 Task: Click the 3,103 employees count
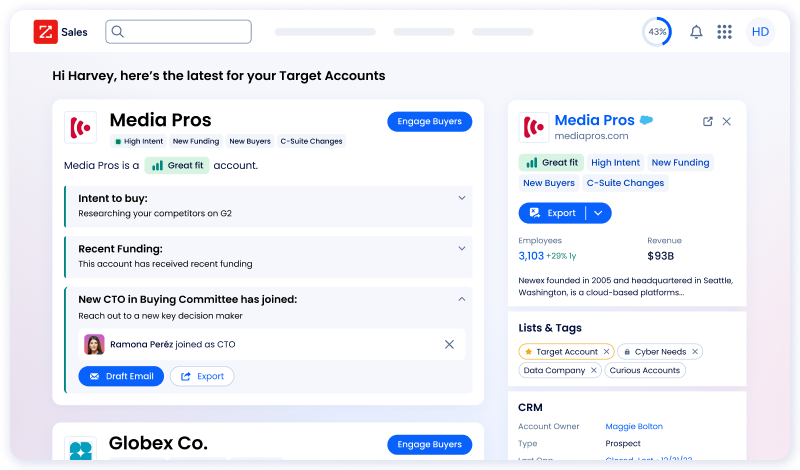pos(531,256)
